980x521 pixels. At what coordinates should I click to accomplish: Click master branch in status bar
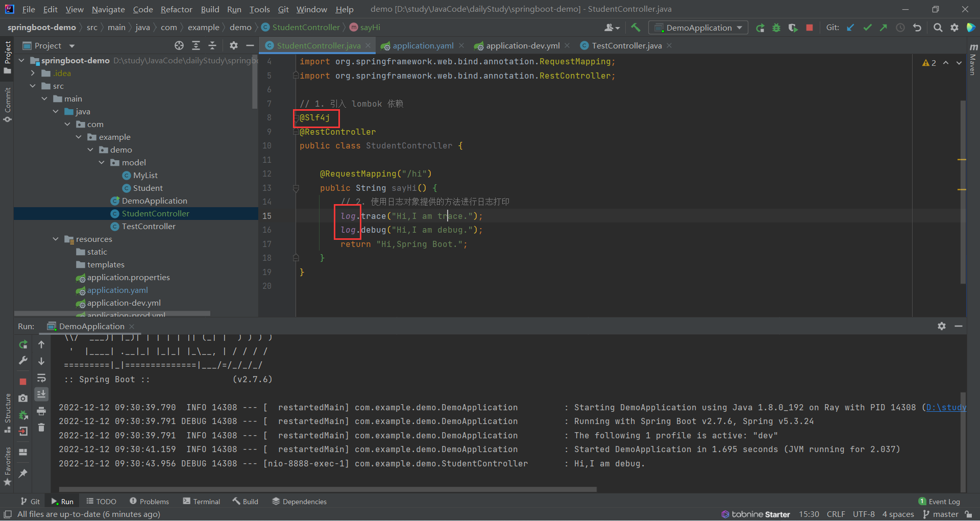point(941,514)
